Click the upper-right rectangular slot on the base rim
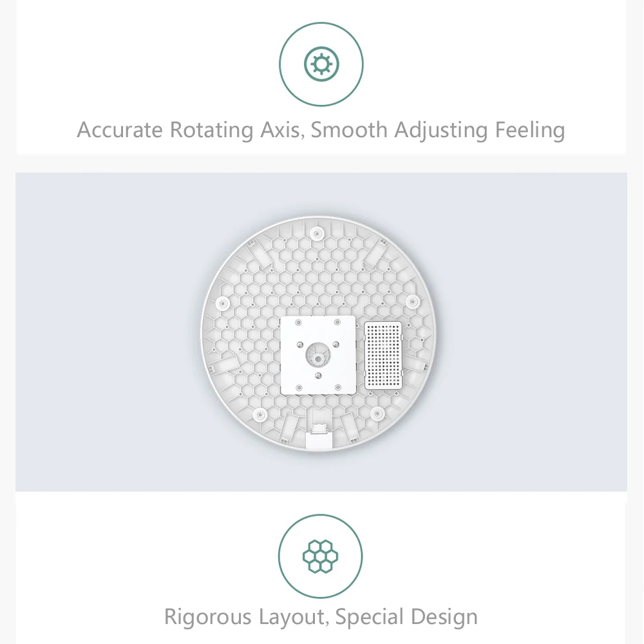 pos(376,253)
